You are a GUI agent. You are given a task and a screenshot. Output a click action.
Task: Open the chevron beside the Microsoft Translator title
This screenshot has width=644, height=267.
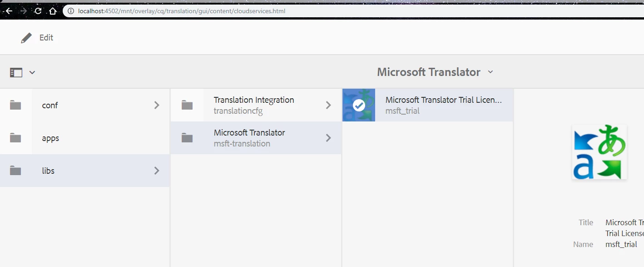pos(490,72)
